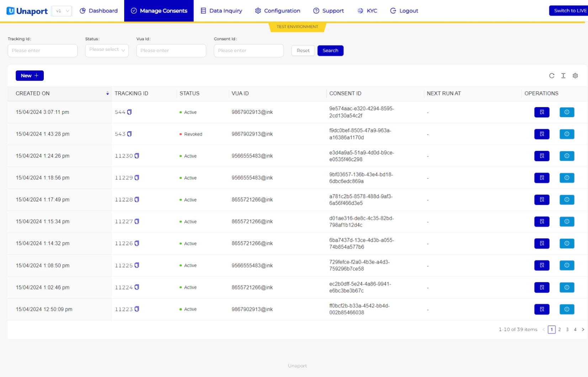Open details icon for tracking ID 11223
588x377 pixels.
542,309
